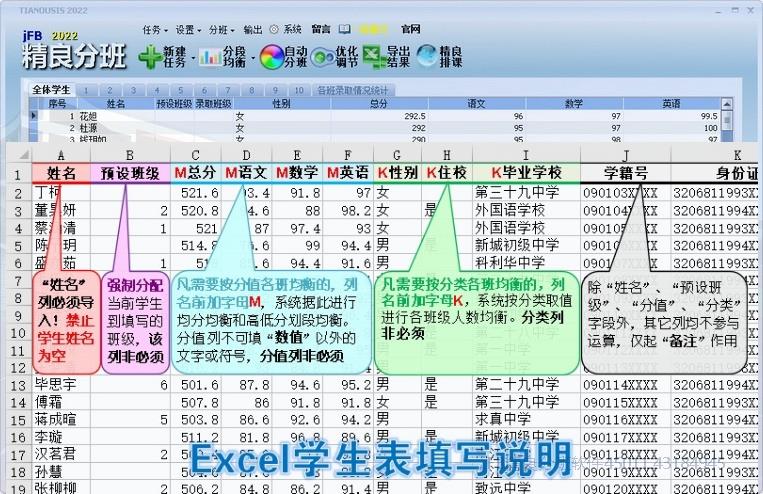The image size is (763, 494).
Task: Click the 总分 column header in the grid
Action: pos(379,104)
